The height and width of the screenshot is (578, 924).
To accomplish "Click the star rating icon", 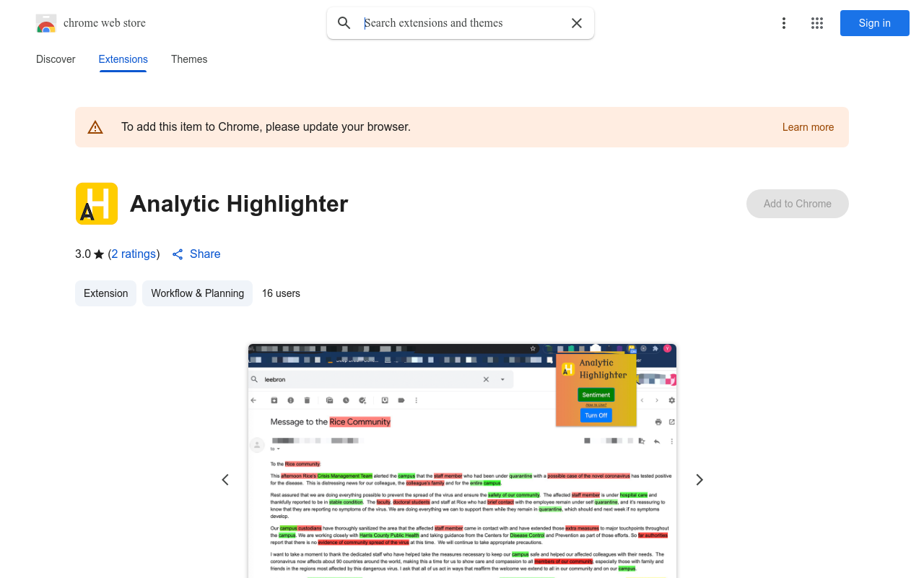I will [x=99, y=254].
